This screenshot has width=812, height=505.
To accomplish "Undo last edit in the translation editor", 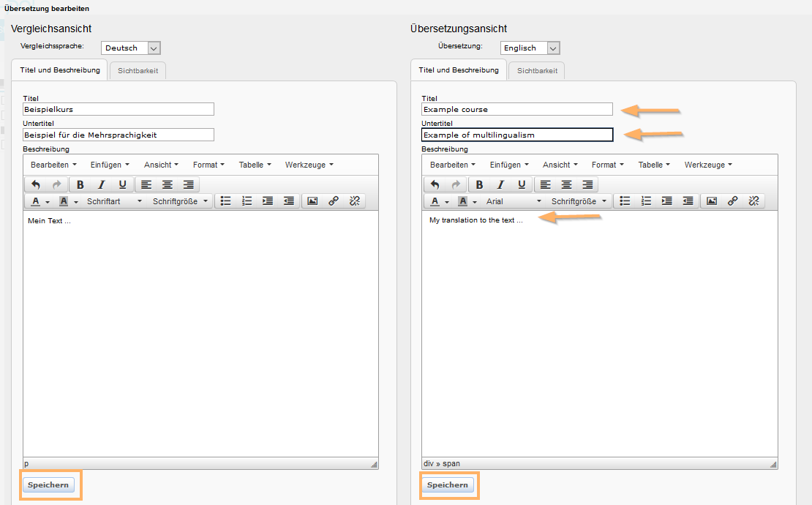I will pyautogui.click(x=435, y=184).
